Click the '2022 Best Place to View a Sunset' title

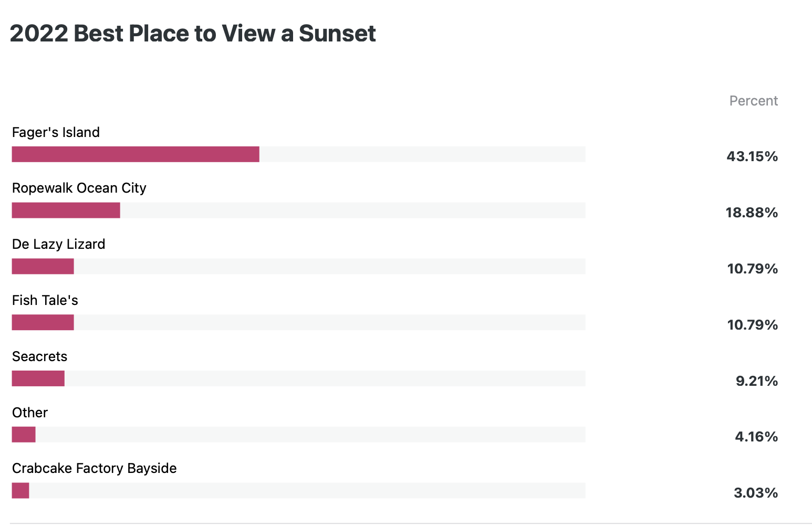pos(193,34)
